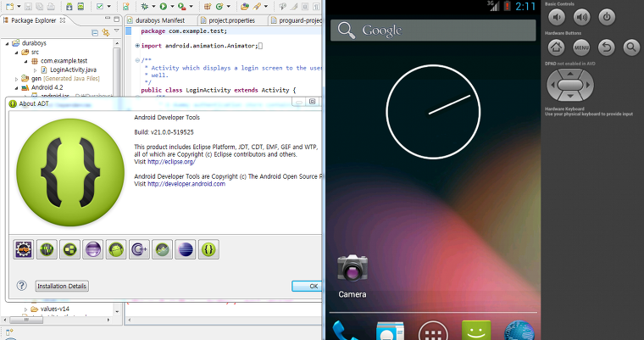Image resolution: width=644 pixels, height=340 pixels.
Task: Open the Android SDK Manager toolbar icon
Action: [x=69, y=6]
